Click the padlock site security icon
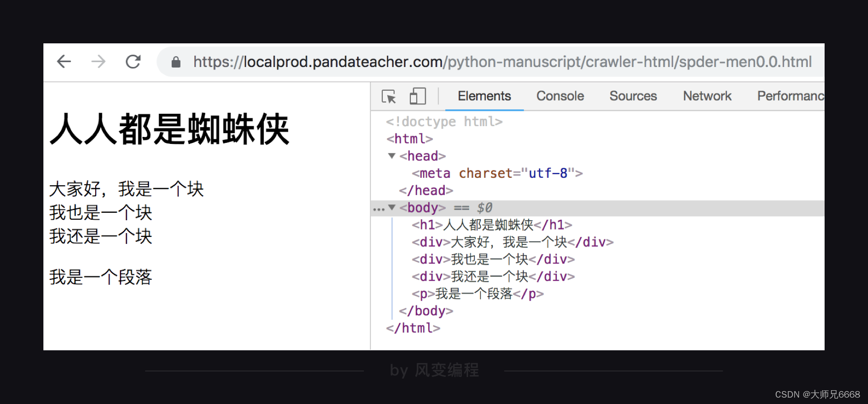The width and height of the screenshot is (868, 404). click(176, 62)
